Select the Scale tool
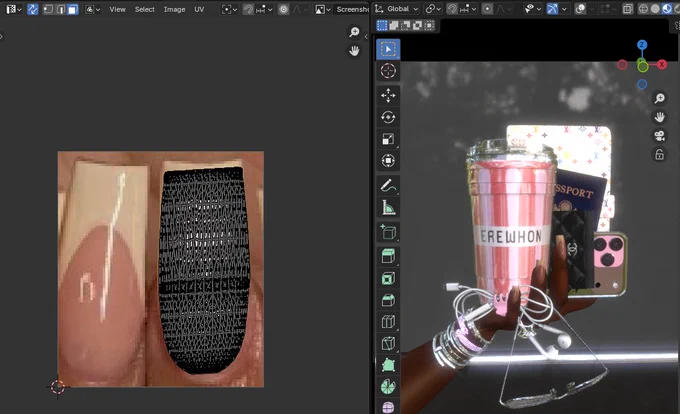 click(388, 139)
